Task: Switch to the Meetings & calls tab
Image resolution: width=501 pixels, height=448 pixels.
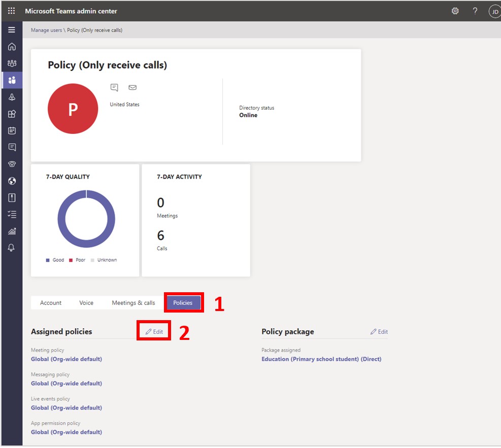Action: (x=133, y=302)
